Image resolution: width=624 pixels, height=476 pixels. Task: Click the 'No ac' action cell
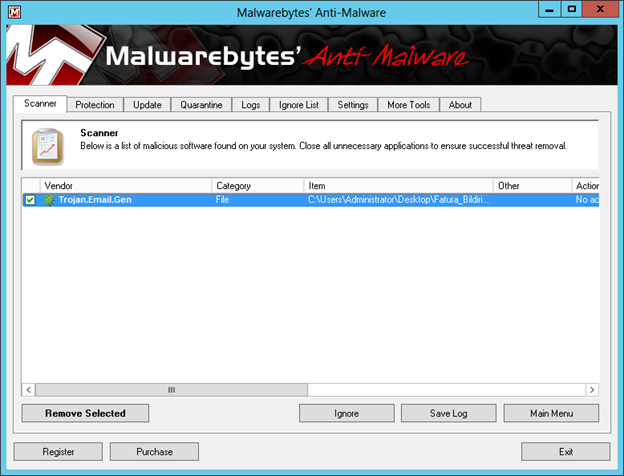click(587, 200)
